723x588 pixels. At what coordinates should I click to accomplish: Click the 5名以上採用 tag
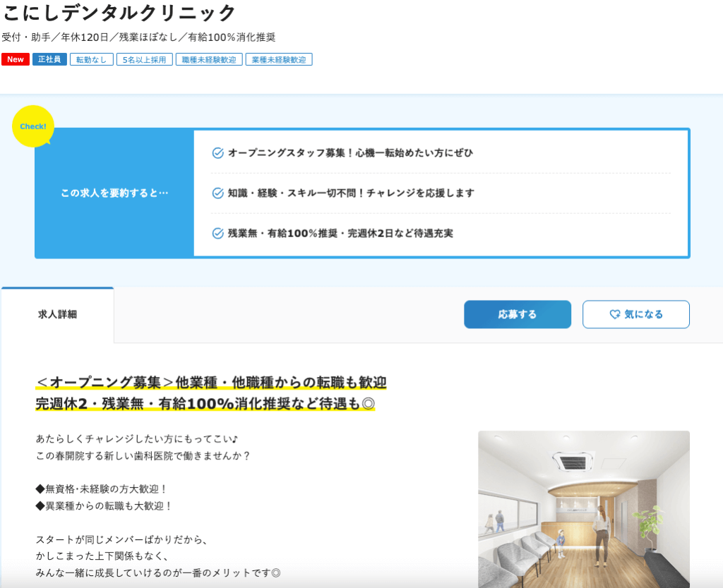click(144, 59)
